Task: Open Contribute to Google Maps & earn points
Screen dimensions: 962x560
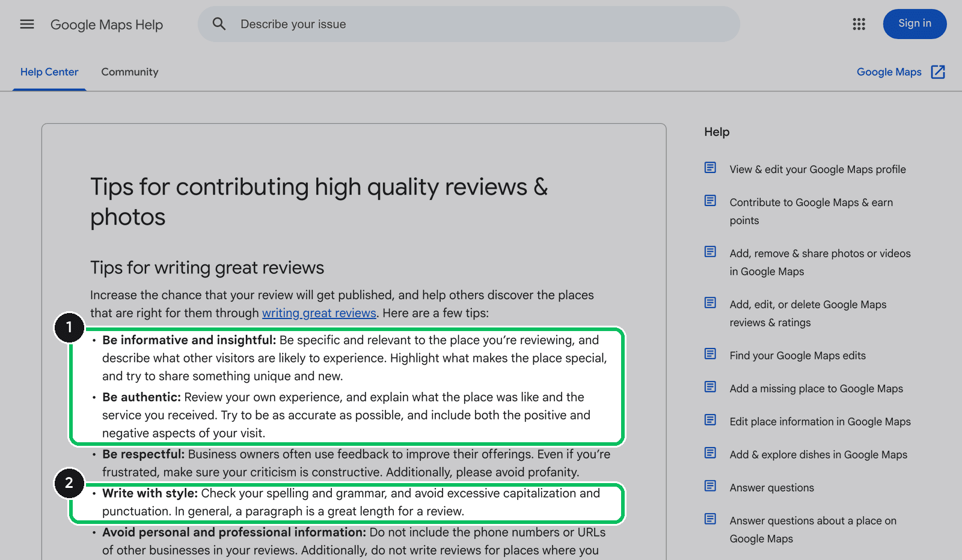Action: 811,212
